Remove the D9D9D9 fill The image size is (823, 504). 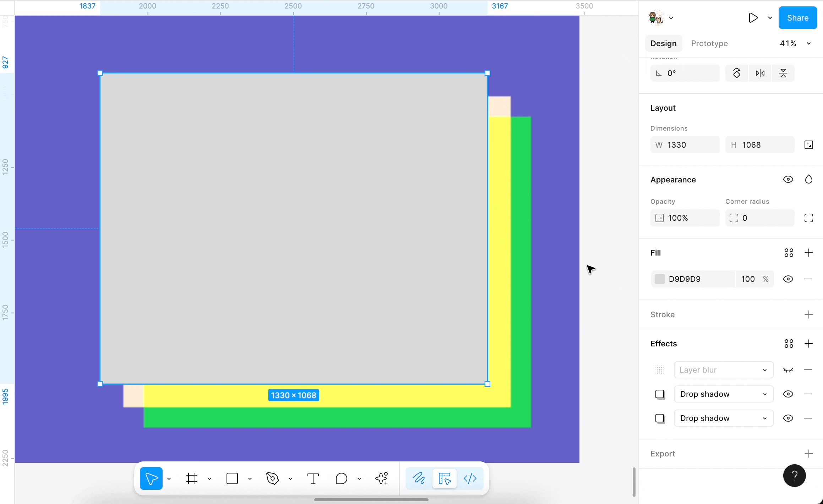[808, 279]
